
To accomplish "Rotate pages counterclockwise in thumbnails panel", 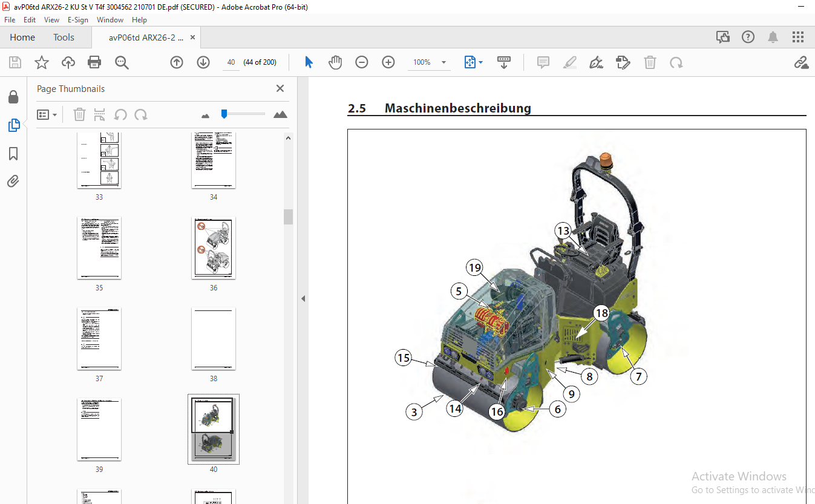I will [x=120, y=114].
